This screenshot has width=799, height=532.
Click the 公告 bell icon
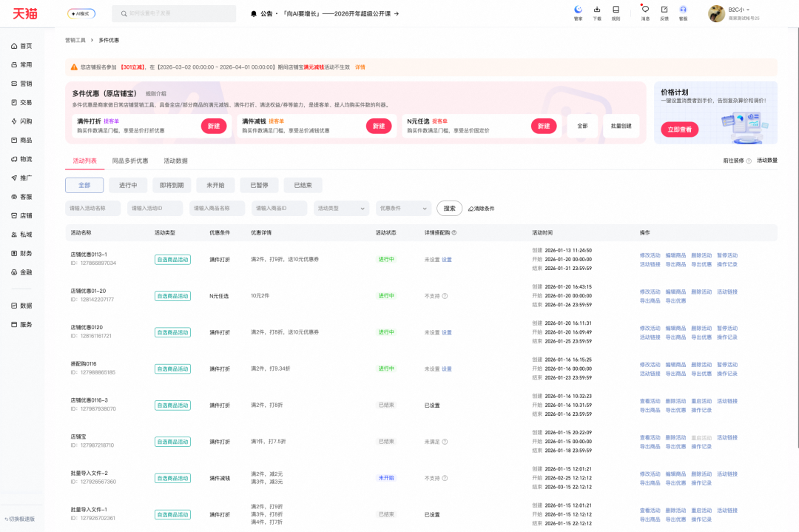(x=254, y=14)
